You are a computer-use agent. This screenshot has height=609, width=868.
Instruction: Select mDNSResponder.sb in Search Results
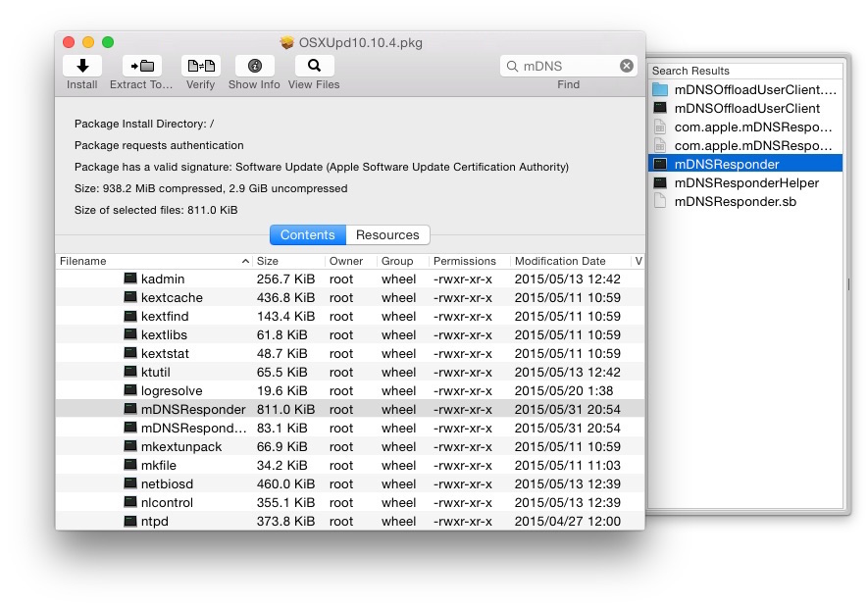point(745,201)
